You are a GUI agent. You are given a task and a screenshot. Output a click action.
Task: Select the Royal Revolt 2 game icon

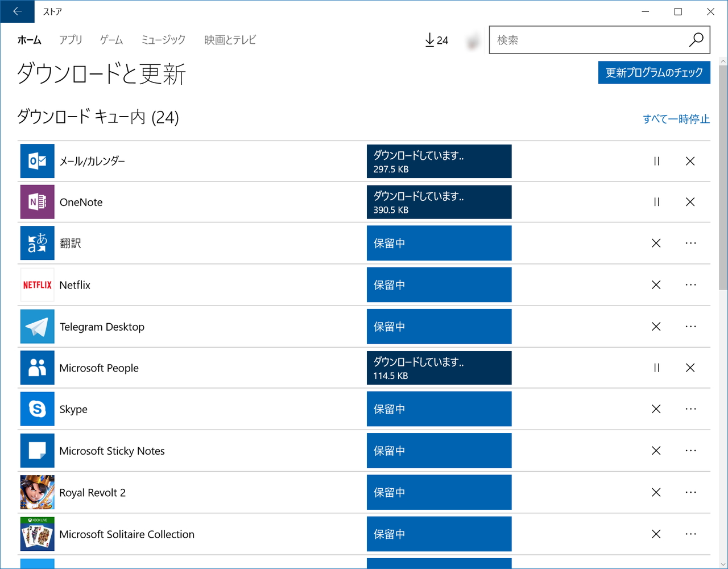pos(37,492)
